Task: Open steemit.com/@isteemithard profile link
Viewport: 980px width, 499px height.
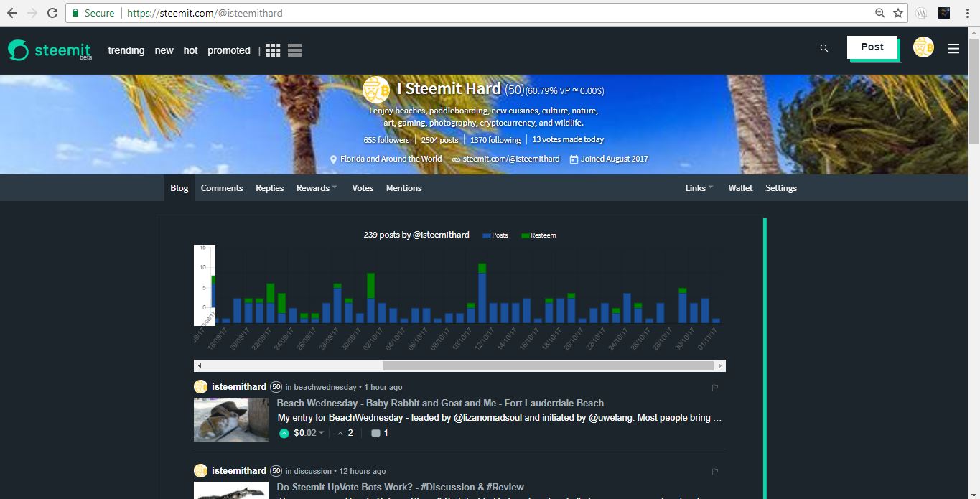Action: click(x=511, y=159)
